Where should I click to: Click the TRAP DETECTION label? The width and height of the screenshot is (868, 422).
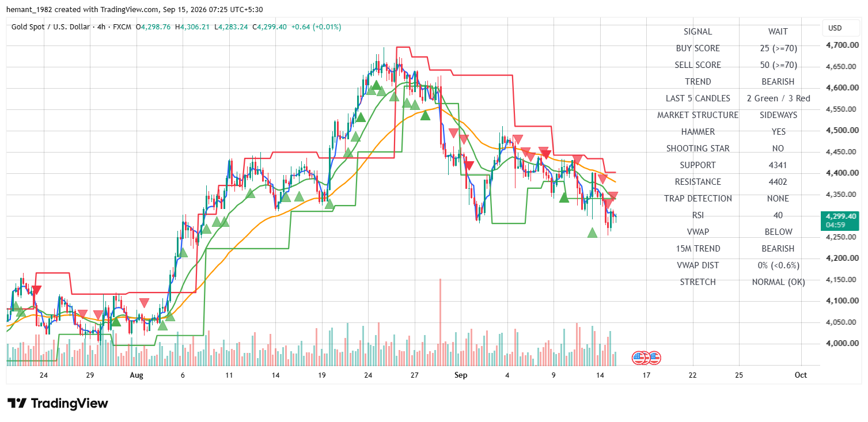pos(698,199)
